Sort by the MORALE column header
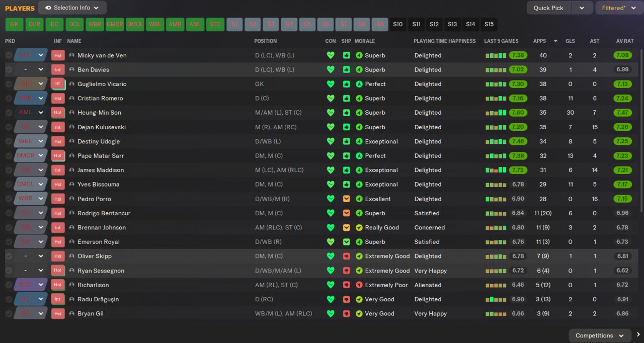Viewport: 644px width, 343px height. pos(365,41)
